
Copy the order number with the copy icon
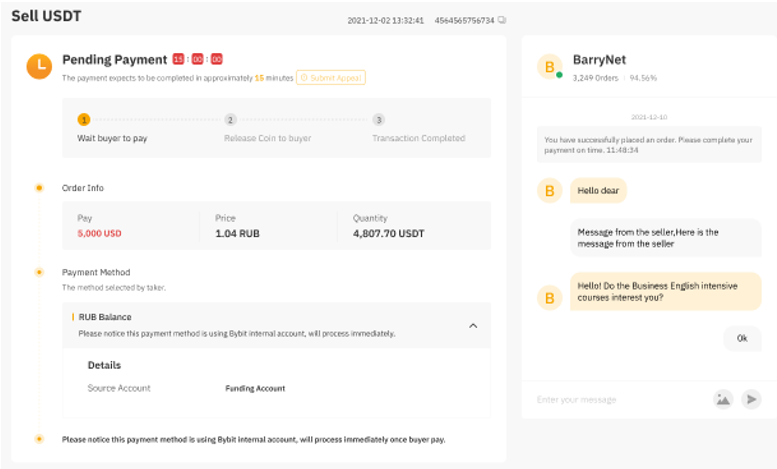point(501,20)
